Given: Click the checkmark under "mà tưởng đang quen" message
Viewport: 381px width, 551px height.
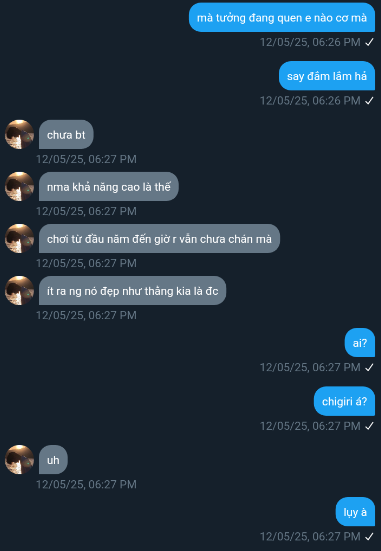Looking at the screenshot, I should pyautogui.click(x=369, y=42).
